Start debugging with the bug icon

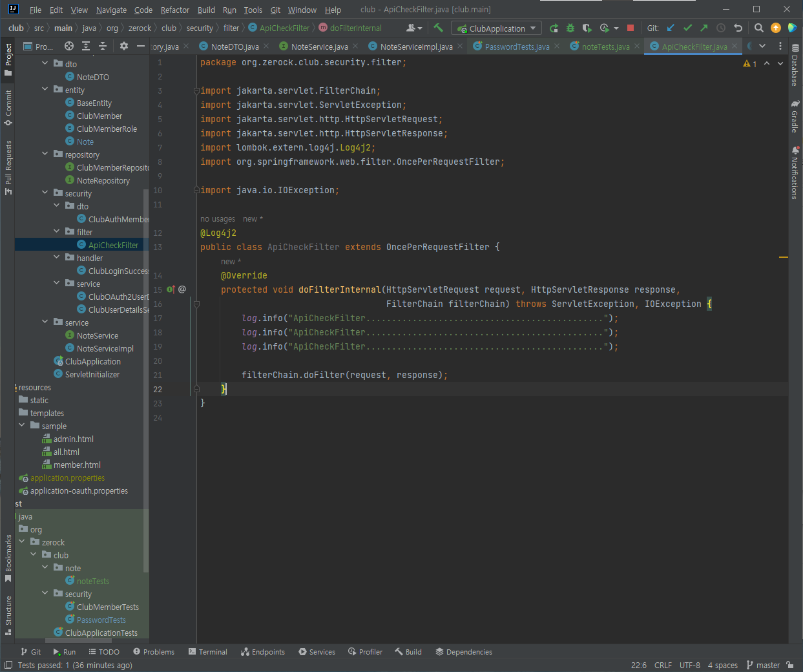pos(570,28)
